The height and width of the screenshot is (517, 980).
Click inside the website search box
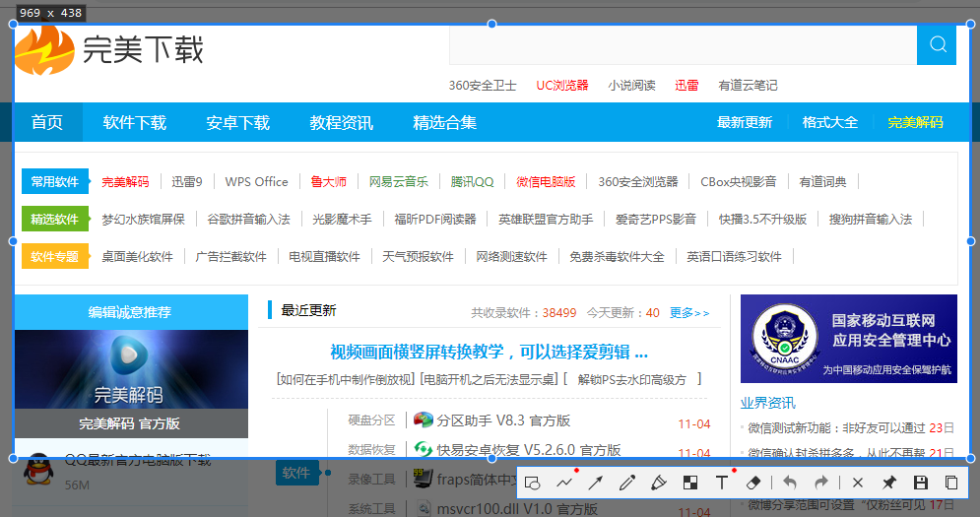682,44
